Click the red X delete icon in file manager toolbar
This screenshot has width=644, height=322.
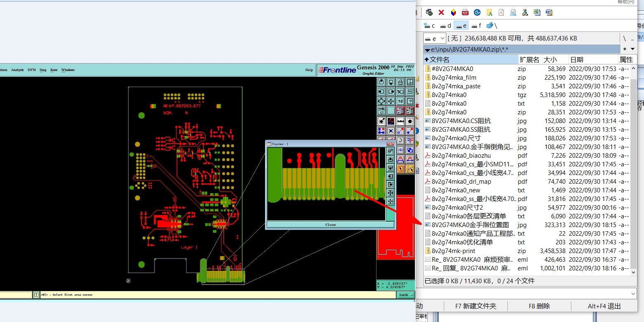[x=441, y=12]
